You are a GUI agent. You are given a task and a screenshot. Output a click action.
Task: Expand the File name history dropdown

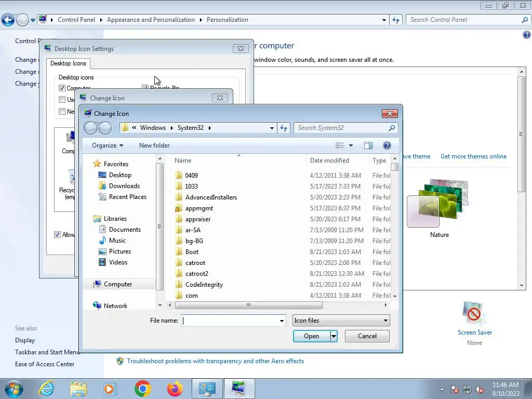(282, 321)
